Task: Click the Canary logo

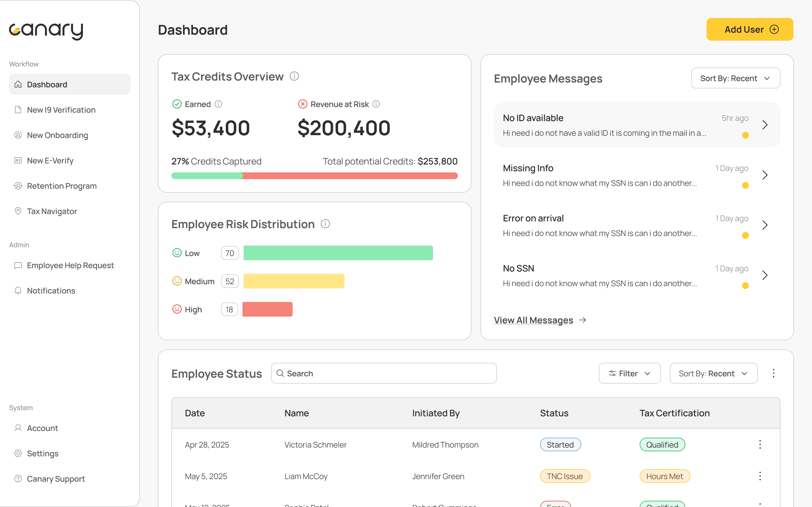Action: (46, 31)
